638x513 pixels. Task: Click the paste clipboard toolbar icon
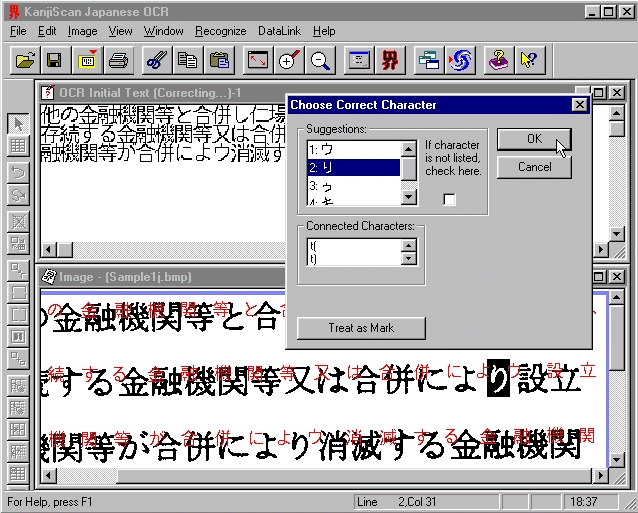pyautogui.click(x=220, y=60)
